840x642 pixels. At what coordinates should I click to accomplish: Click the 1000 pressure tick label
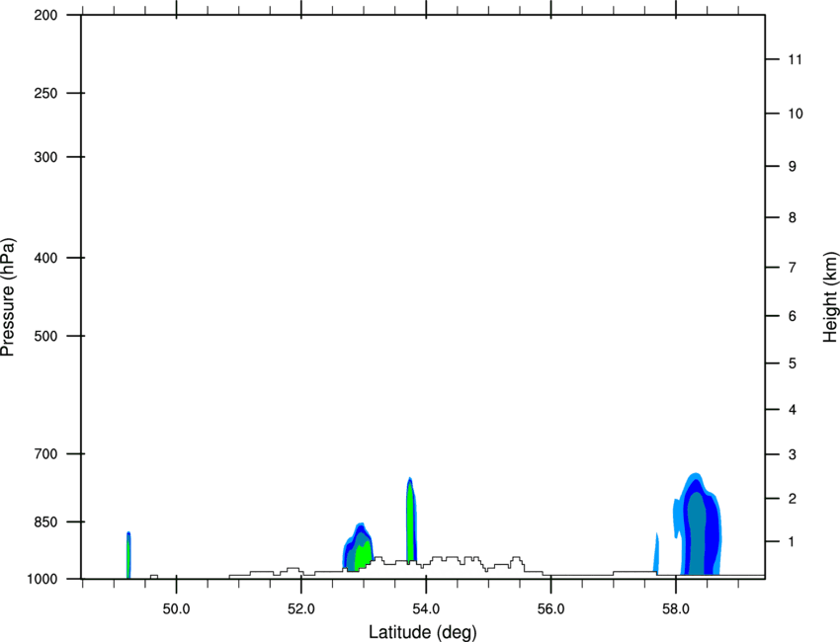pyautogui.click(x=42, y=579)
